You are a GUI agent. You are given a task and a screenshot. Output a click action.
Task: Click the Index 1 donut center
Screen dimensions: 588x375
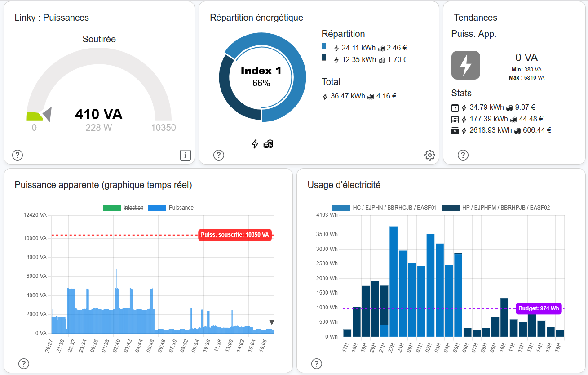click(x=261, y=76)
